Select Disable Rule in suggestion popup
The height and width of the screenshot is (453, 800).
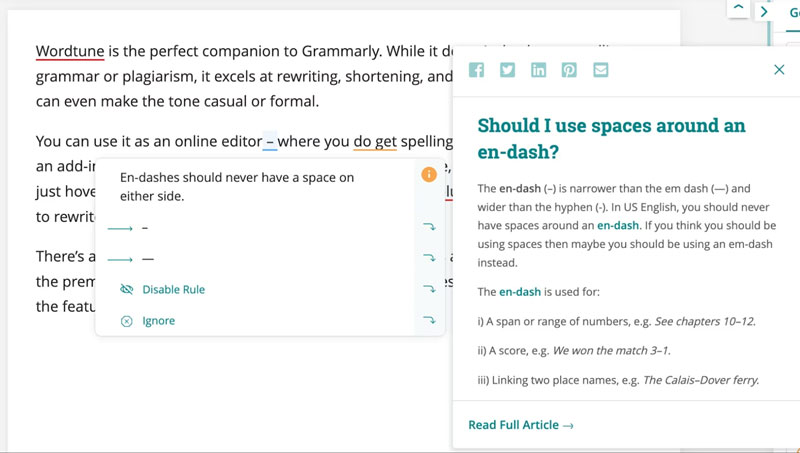pos(173,289)
